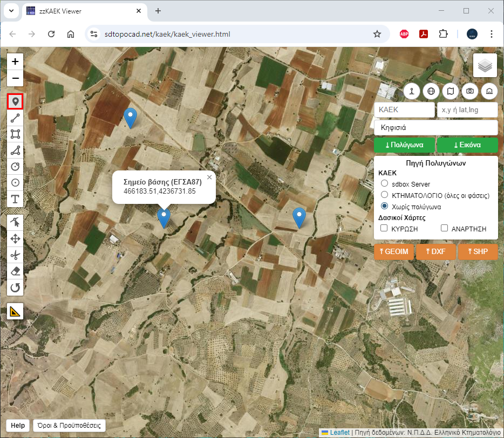The height and width of the screenshot is (438, 504).
Task: Click the camera snapshot icon
Action: (x=470, y=91)
